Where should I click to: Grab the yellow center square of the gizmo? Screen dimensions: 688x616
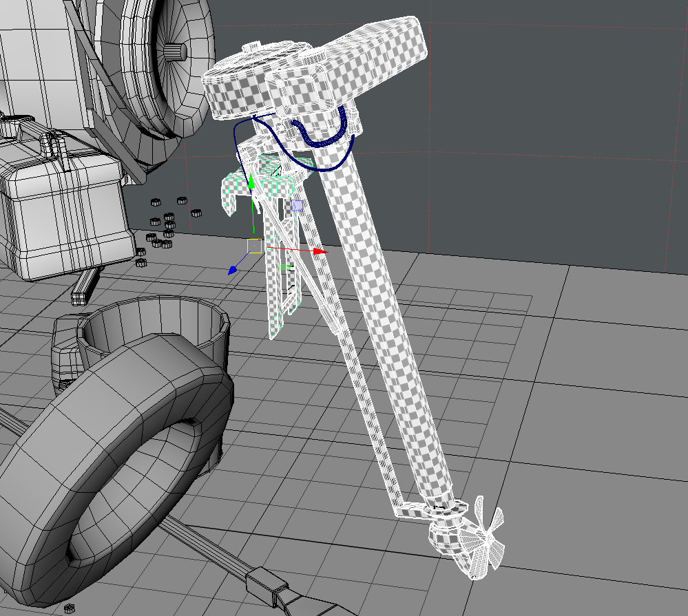click(254, 246)
